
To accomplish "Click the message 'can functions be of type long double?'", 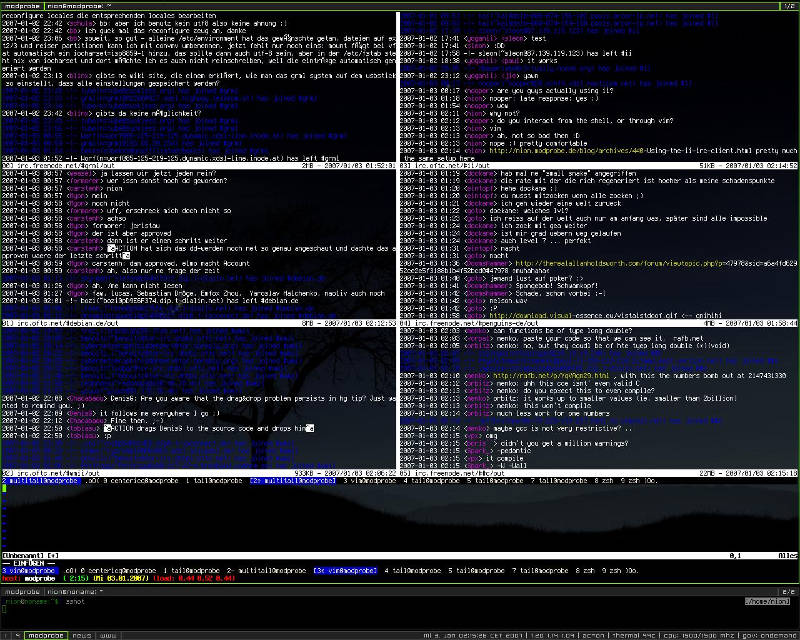I will 562,331.
